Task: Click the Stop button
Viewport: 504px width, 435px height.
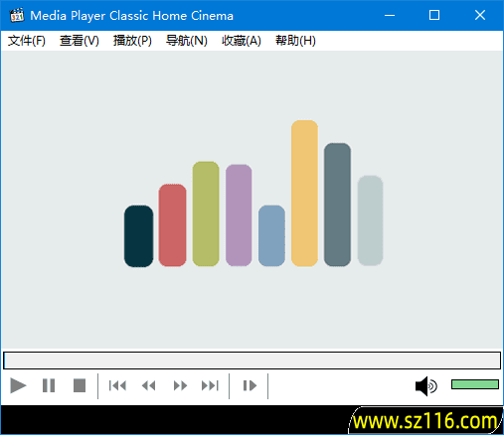Action: click(x=80, y=385)
